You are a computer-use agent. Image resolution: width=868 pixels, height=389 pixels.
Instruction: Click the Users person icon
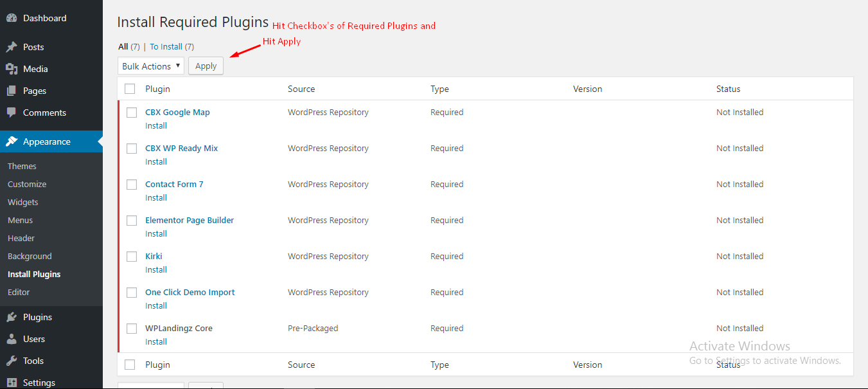click(12, 339)
